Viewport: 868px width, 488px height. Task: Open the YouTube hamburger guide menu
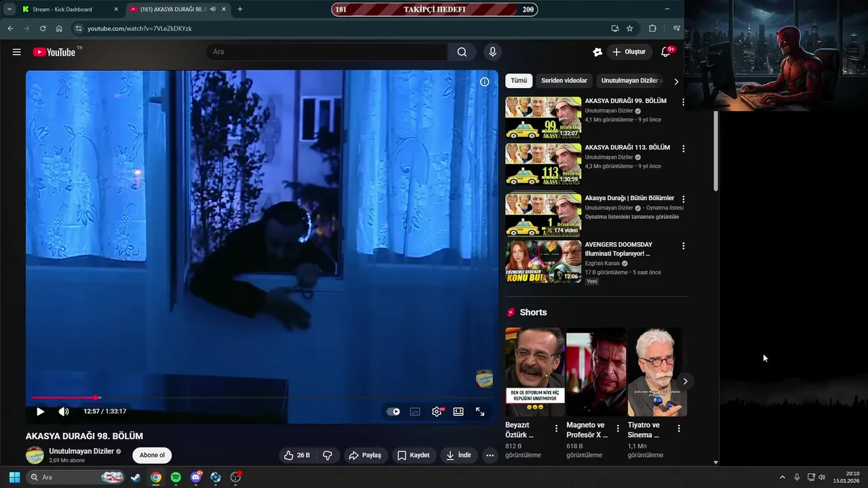click(x=16, y=52)
